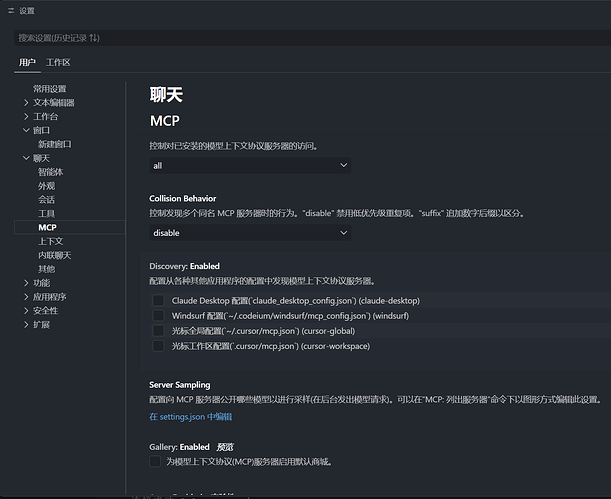Expand the 功能 tree chevron
Screen dimensions: 611x499
[x=26, y=283]
